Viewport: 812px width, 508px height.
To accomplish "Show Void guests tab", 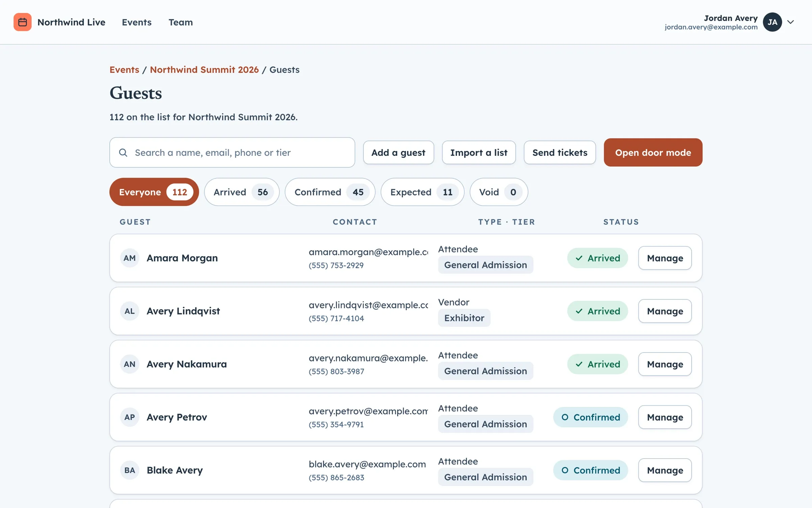I will click(x=499, y=192).
